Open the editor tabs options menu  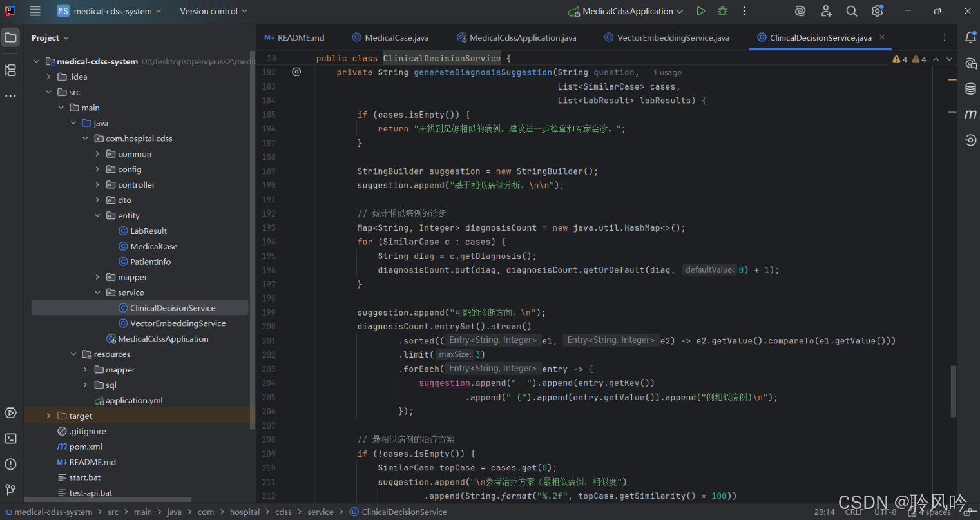945,37
